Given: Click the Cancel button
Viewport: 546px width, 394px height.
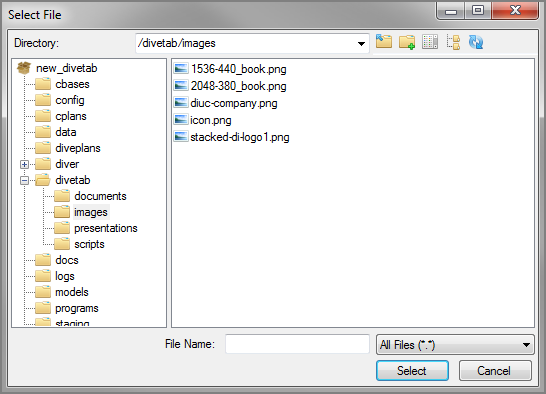Looking at the screenshot, I should pos(495,371).
